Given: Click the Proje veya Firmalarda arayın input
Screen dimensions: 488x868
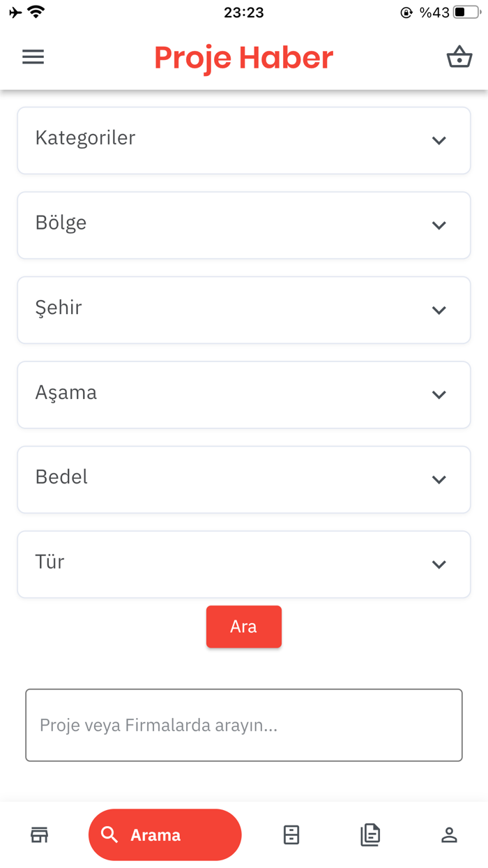Looking at the screenshot, I should click(x=243, y=725).
